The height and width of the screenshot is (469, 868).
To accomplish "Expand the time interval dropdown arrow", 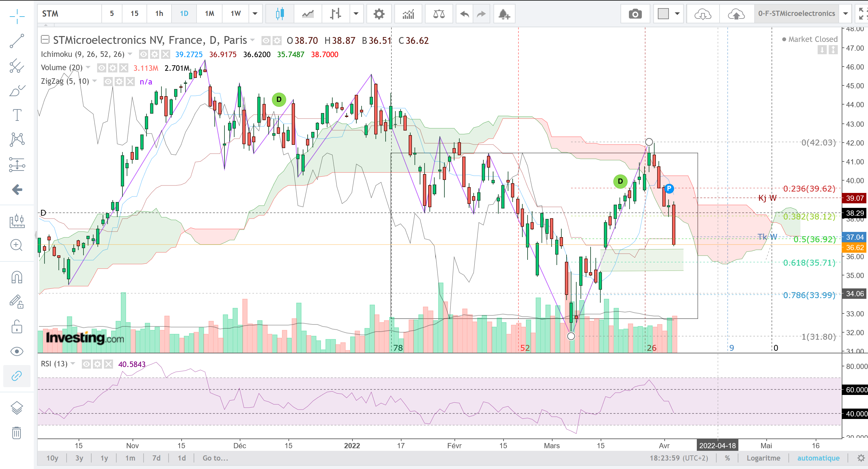I will [255, 14].
